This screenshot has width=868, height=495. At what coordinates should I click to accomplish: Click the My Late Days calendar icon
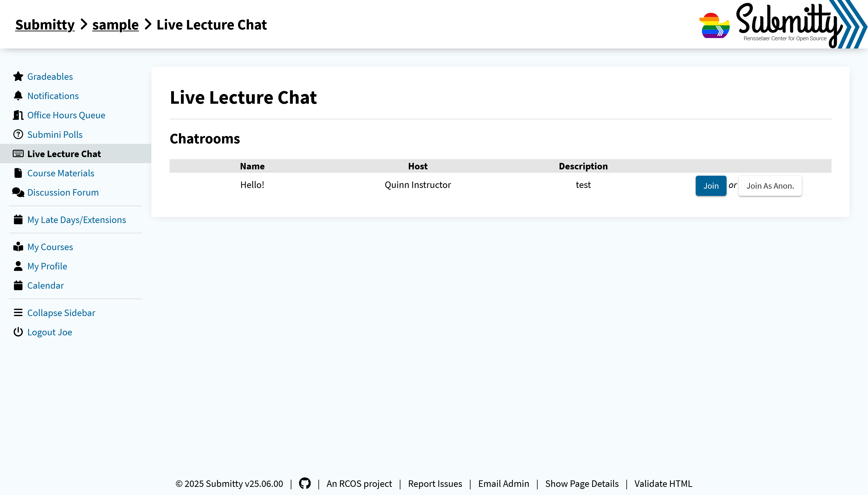tap(18, 220)
